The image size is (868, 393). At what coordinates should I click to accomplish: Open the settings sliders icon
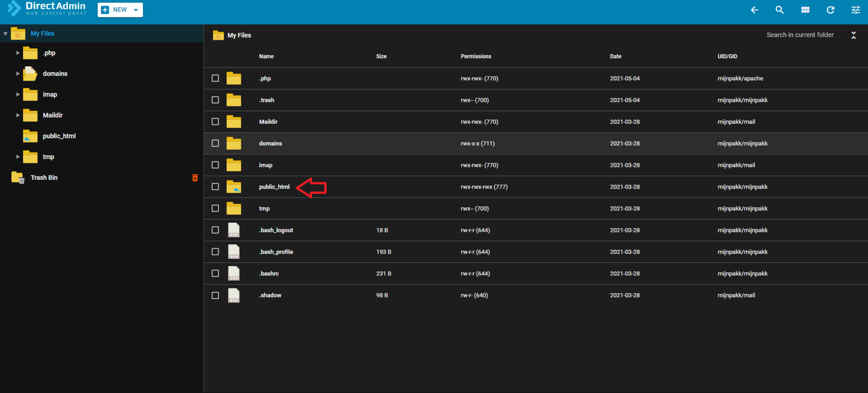pyautogui.click(x=856, y=10)
